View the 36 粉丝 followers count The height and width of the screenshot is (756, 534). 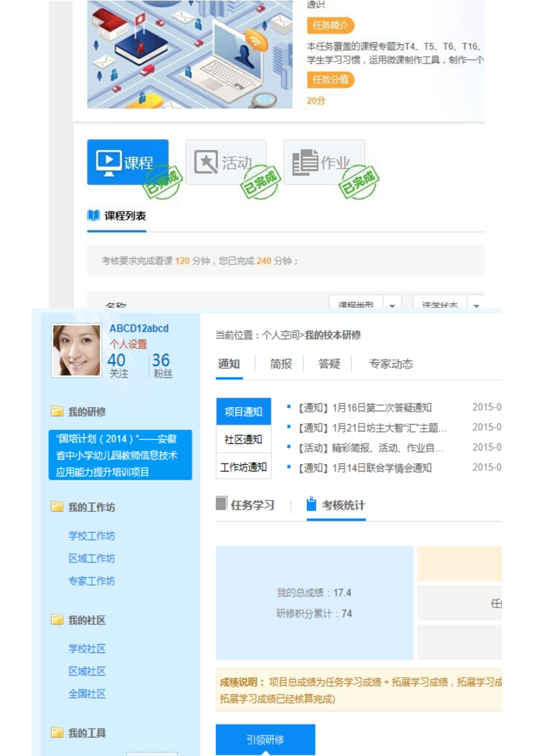(162, 365)
